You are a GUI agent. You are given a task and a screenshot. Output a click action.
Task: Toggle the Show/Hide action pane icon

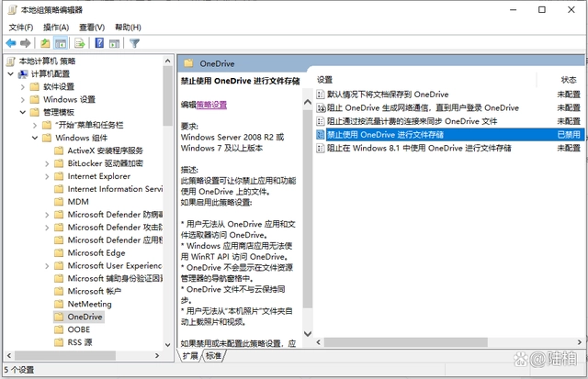point(114,43)
